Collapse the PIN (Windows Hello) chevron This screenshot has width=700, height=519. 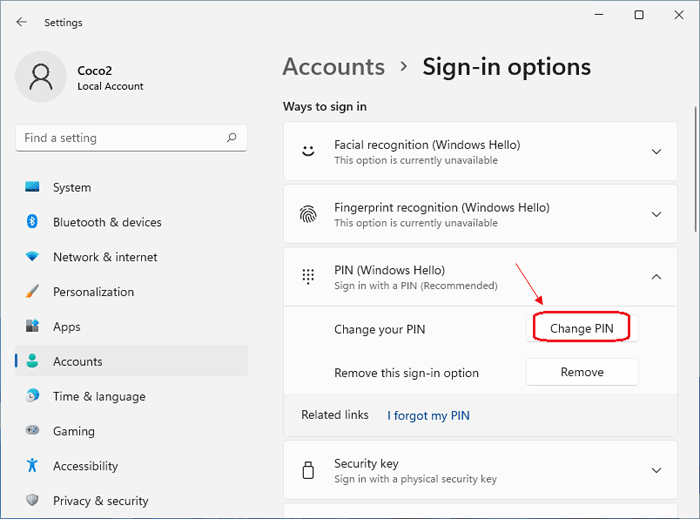656,277
